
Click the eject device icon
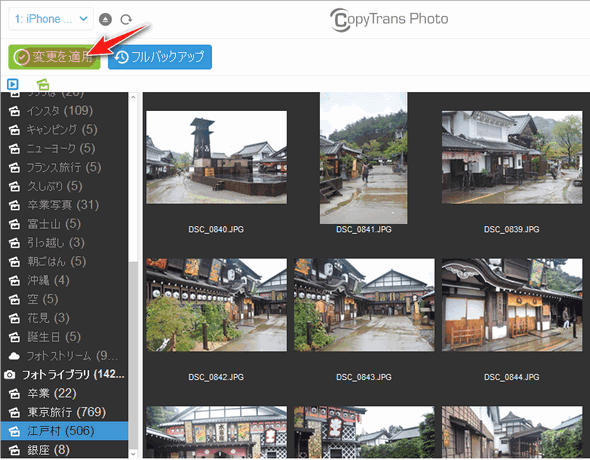[x=105, y=19]
